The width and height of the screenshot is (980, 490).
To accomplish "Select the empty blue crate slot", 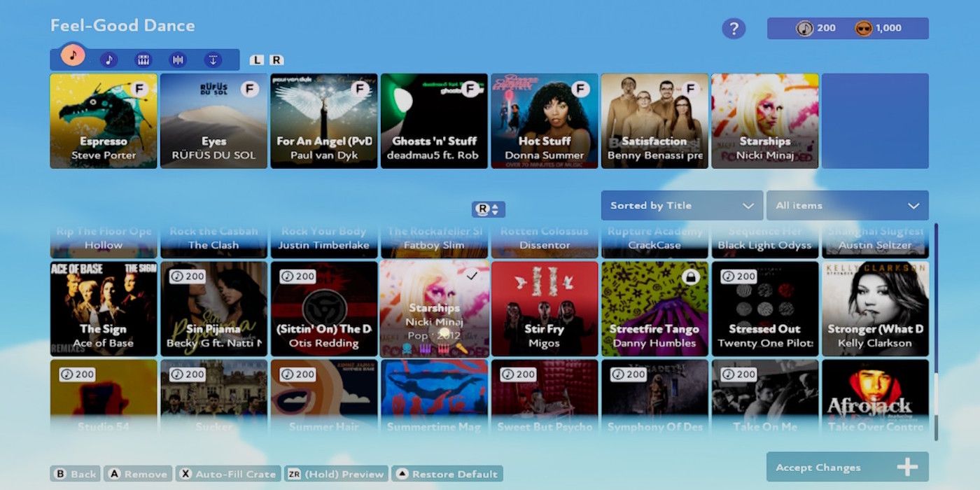I will point(875,121).
